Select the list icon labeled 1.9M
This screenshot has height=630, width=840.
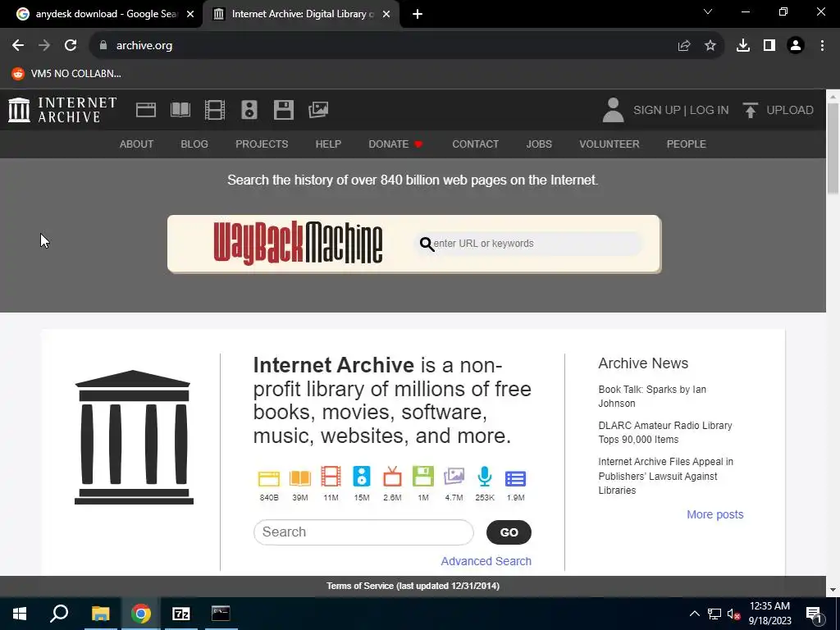(x=515, y=478)
